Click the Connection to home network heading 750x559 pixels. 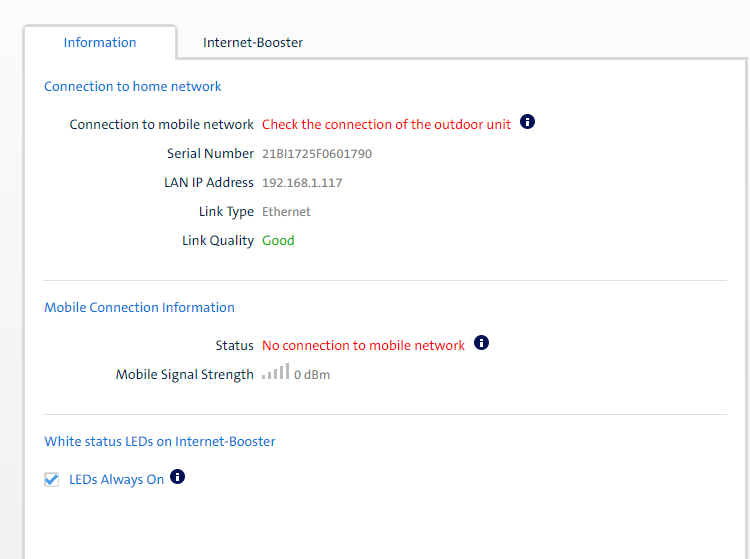pos(133,87)
